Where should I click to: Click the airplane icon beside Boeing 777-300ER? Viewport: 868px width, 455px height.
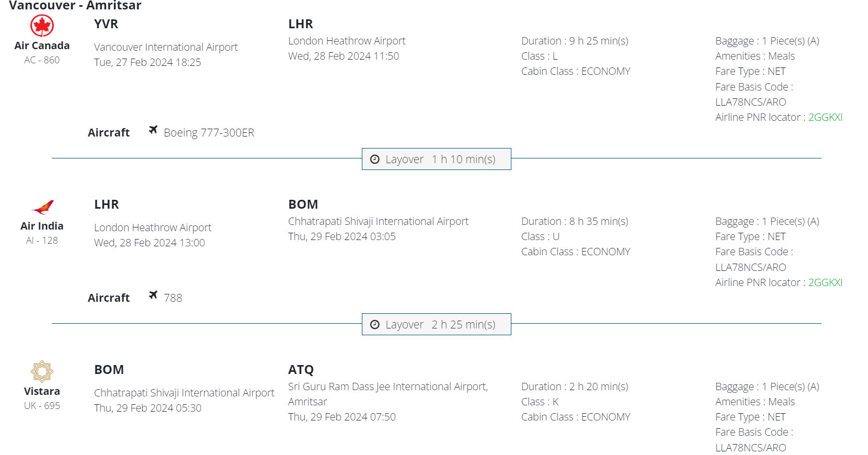pyautogui.click(x=153, y=130)
